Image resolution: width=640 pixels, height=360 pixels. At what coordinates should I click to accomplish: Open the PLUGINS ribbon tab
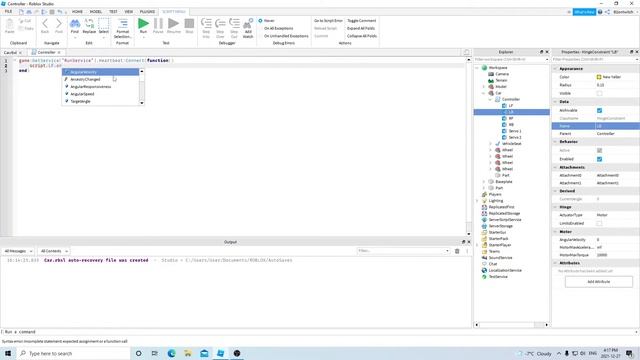coord(147,11)
